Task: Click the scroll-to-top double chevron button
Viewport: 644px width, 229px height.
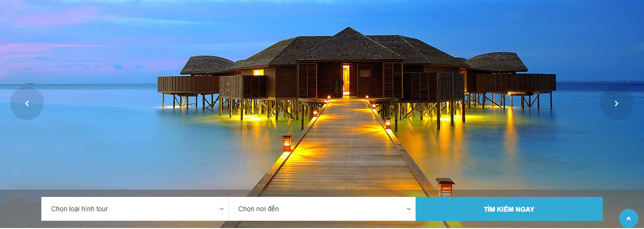Action: pos(629,218)
